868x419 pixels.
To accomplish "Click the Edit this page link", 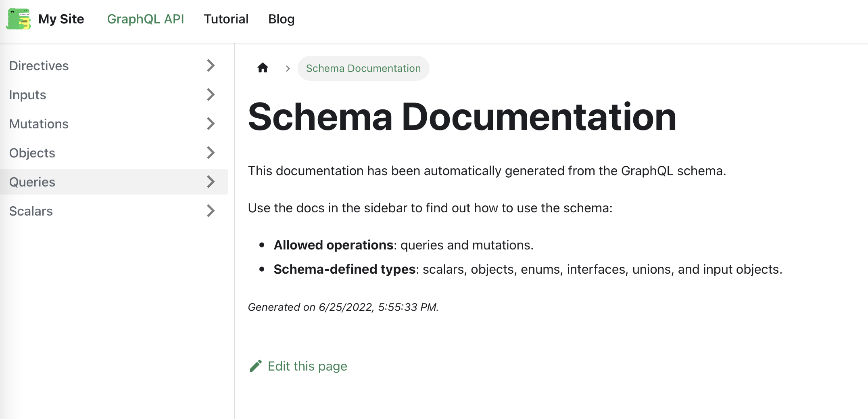I will tap(307, 366).
